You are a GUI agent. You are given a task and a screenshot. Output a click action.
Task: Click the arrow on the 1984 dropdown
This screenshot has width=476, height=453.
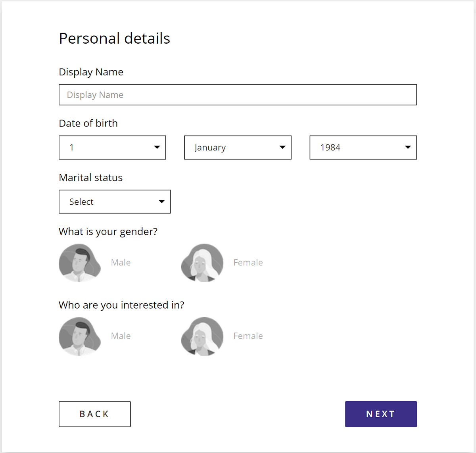[408, 148]
